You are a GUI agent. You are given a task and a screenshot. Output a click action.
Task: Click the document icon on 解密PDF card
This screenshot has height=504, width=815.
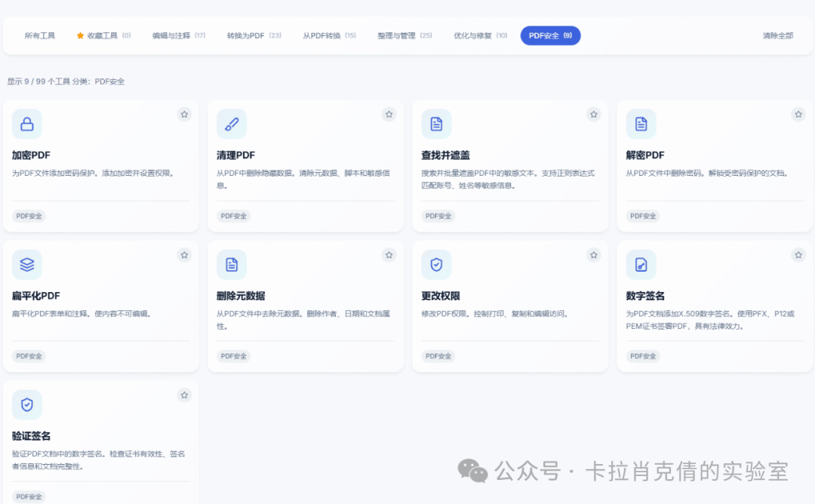click(x=641, y=124)
